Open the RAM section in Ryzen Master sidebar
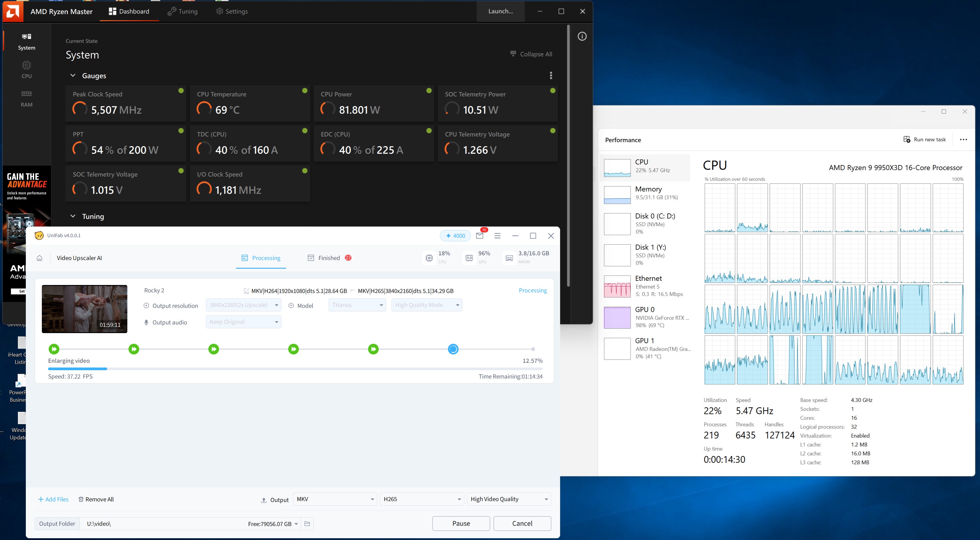This screenshot has width=980, height=540. click(x=26, y=98)
